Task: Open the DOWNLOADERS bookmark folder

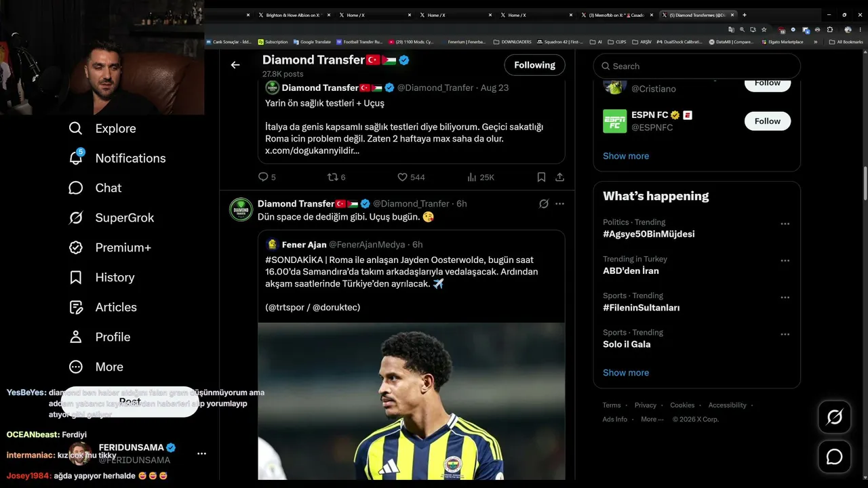Action: tap(513, 42)
